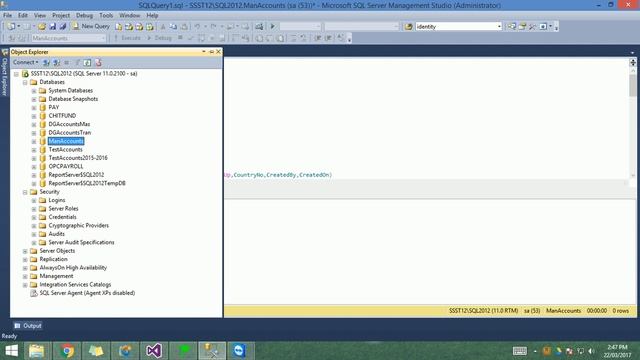Image resolution: width=640 pixels, height=360 pixels.
Task: Close the Object Explorer panel
Action: (218, 52)
